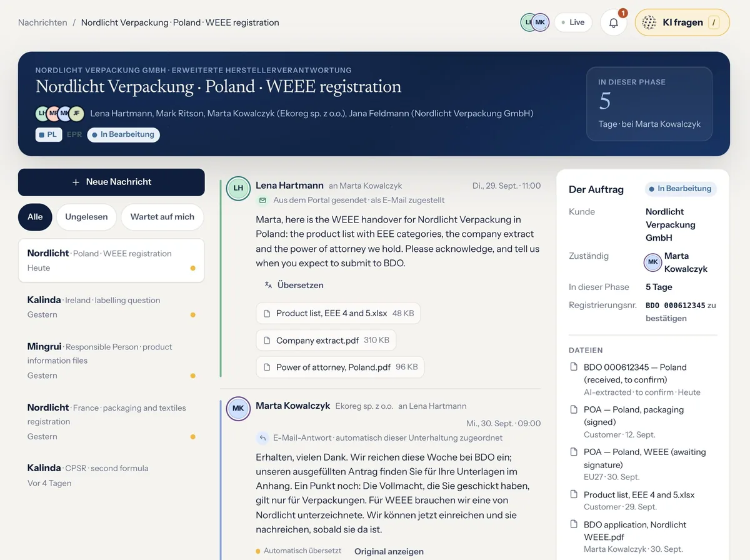Click Original anzeigen link

[x=389, y=551]
